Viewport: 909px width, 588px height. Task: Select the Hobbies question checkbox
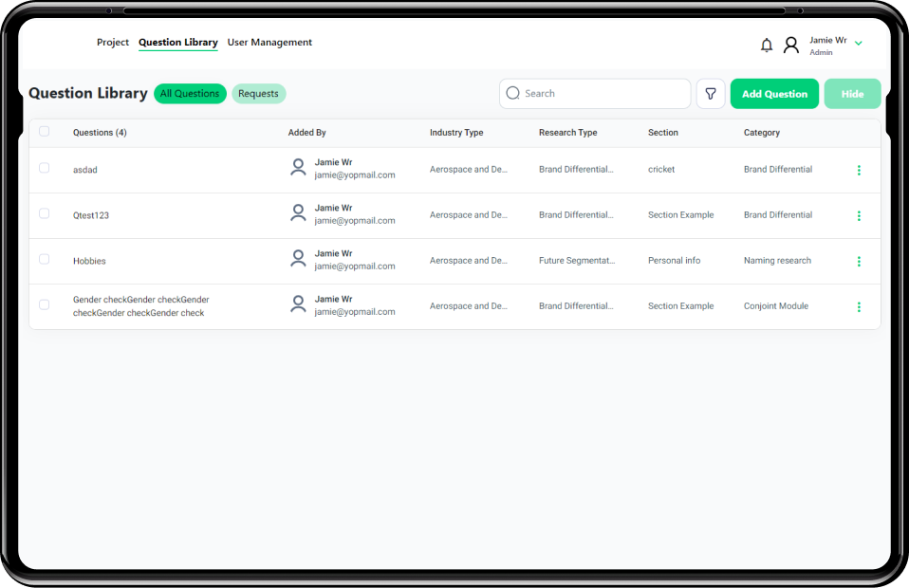point(44,259)
